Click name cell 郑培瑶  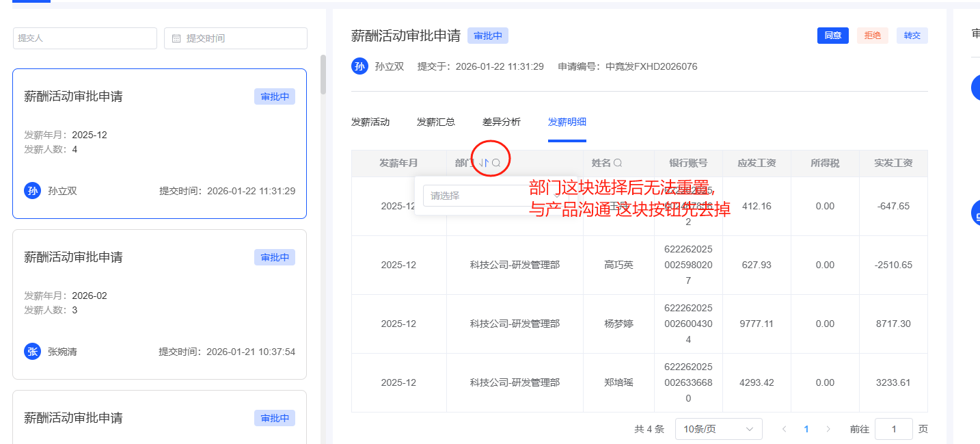619,382
